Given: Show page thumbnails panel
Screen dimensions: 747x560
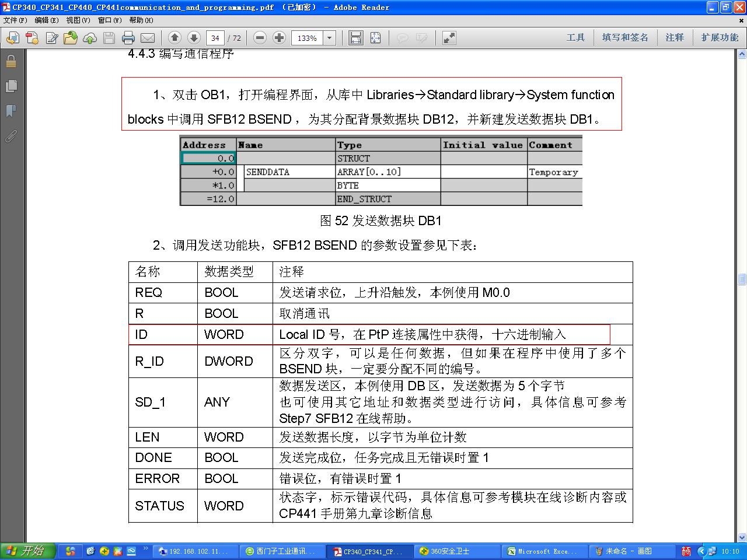Looking at the screenshot, I should (11, 86).
